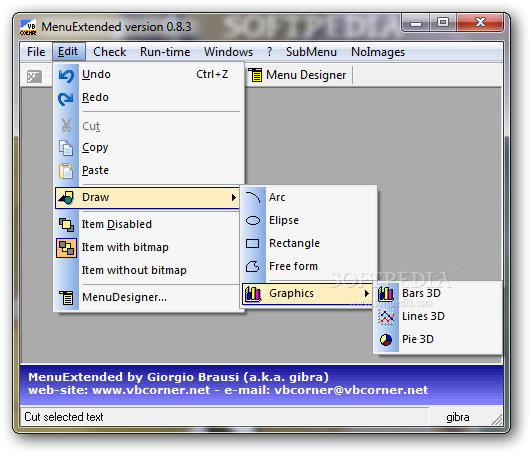Click the VB Corner application title icon

tap(28, 27)
